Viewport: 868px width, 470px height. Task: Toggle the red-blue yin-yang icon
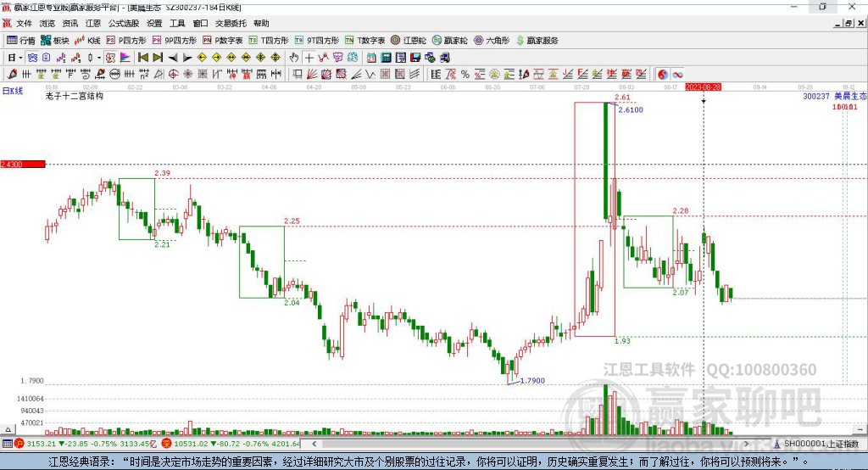663,75
